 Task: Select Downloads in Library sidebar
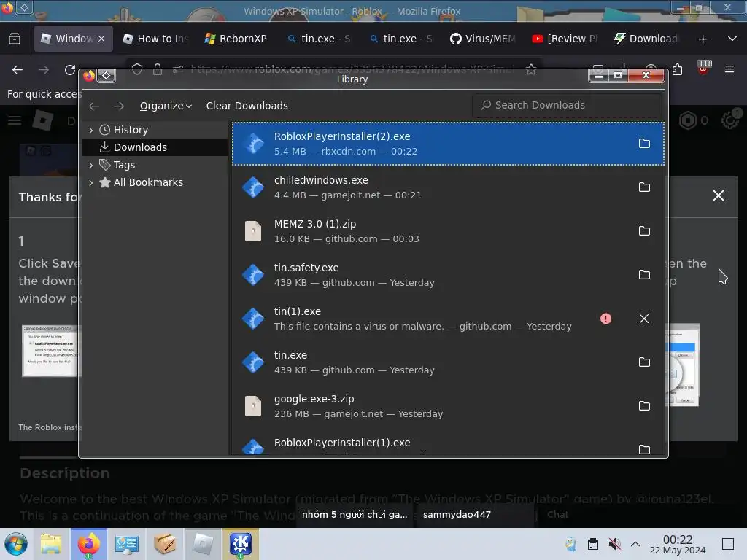[155, 147]
